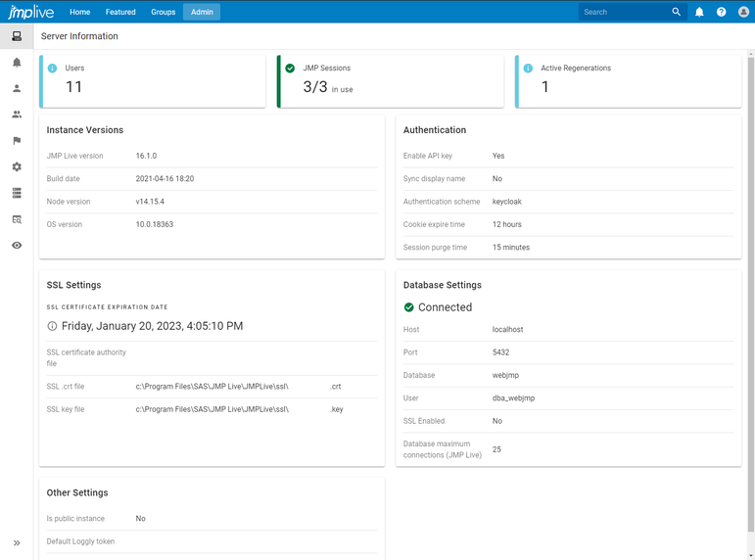This screenshot has width=755, height=560.
Task: Click database maximum connections value 25
Action: click(496, 449)
